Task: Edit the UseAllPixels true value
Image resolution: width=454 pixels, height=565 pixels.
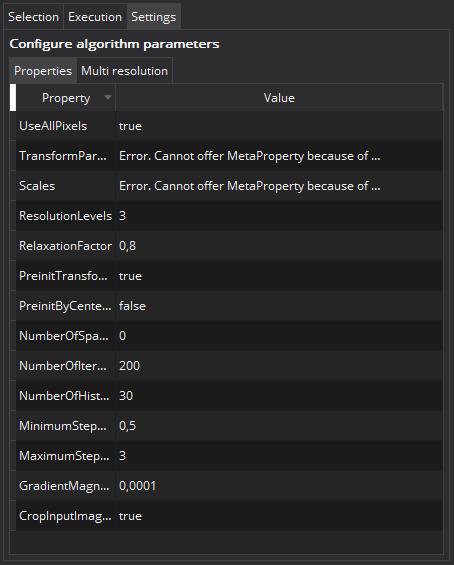Action: (279, 126)
